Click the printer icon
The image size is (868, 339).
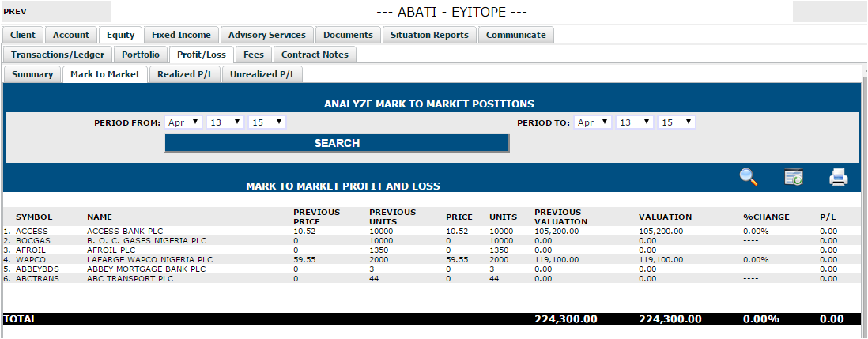pos(838,178)
